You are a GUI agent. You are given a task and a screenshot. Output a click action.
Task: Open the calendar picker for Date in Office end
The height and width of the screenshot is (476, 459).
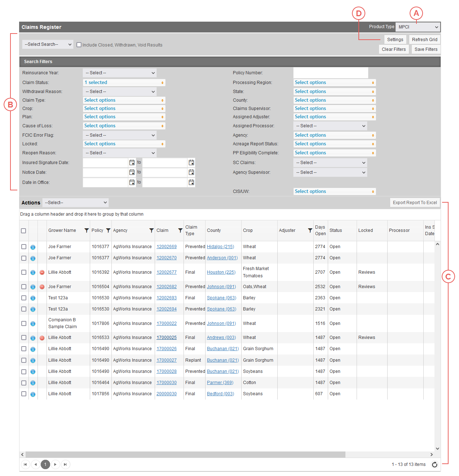(191, 182)
